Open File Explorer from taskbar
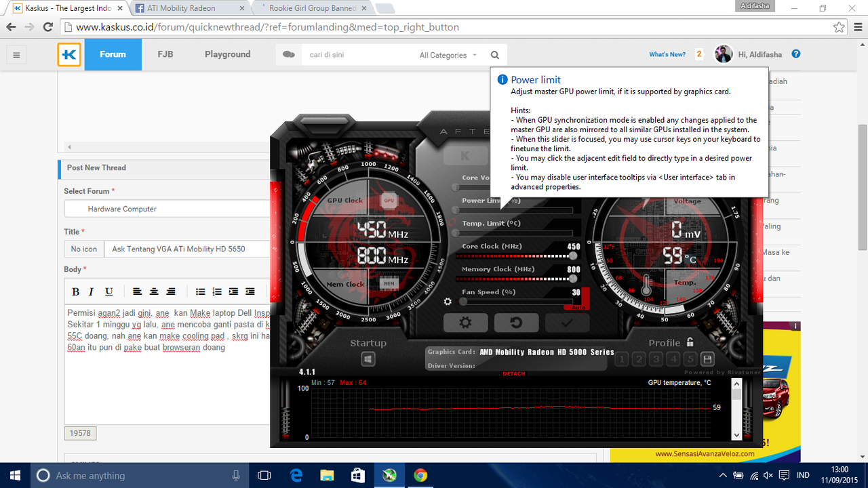Image resolution: width=868 pixels, height=488 pixels. click(328, 475)
